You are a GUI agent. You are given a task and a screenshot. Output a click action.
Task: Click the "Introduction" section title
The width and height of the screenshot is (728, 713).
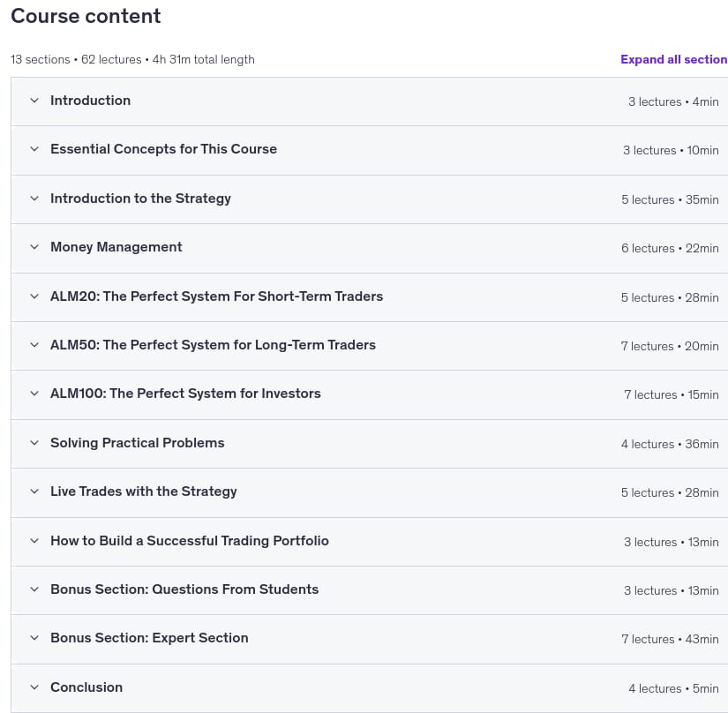pos(91,101)
